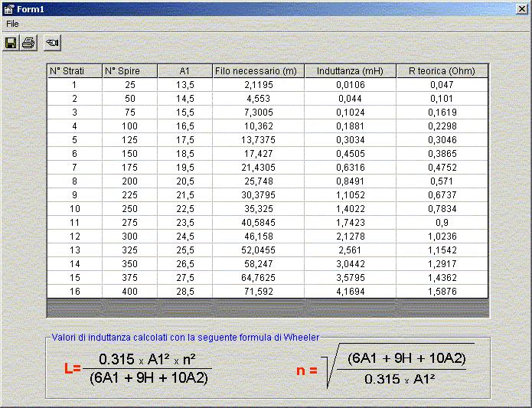Select the wire length cell 13,7375
Image resolution: width=532 pixels, height=408 pixels.
(259, 140)
